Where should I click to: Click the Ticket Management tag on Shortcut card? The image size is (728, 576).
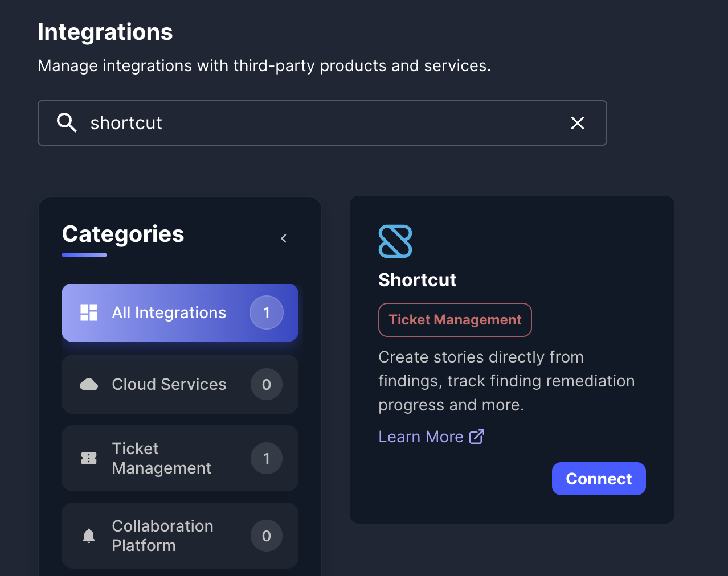[455, 320]
